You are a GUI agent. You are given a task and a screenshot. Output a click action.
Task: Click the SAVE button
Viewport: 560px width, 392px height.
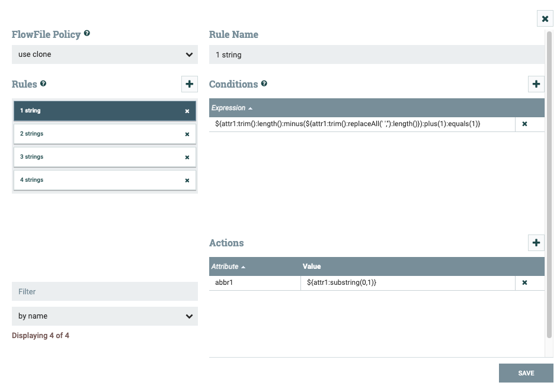tap(526, 373)
